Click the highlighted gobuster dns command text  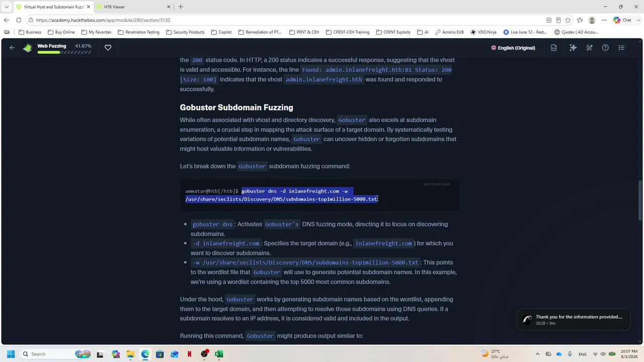pyautogui.click(x=282, y=195)
